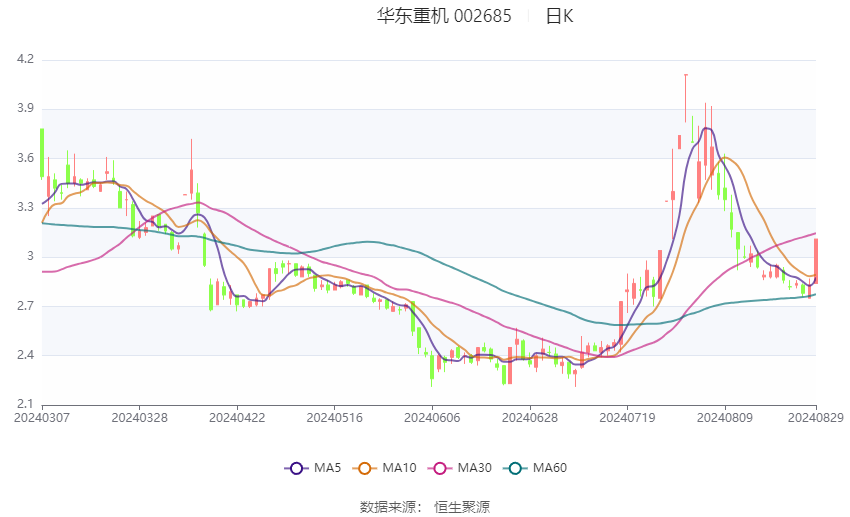Image resolution: width=850 pixels, height=517 pixels.
Task: Click the first green candlestick at 20240307
Action: [42, 153]
